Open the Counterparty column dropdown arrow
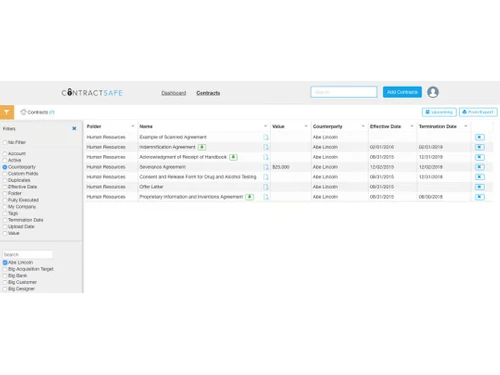This screenshot has height=375, width=500. (363, 126)
